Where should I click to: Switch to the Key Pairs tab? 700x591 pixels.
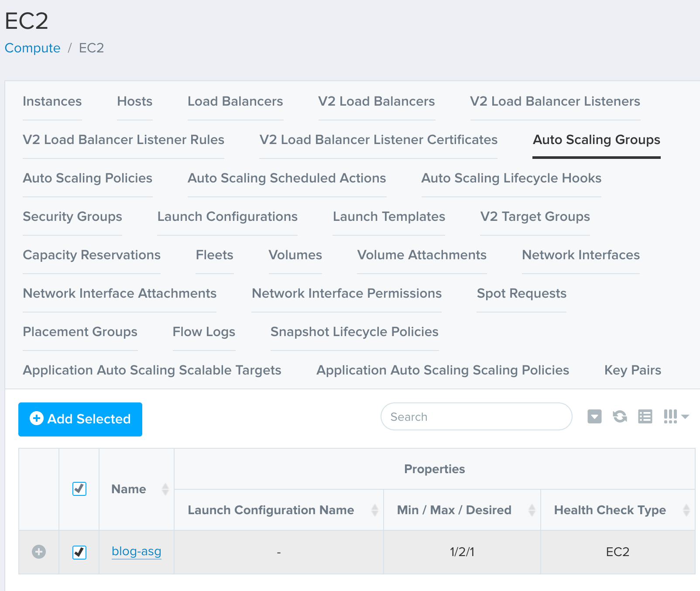[633, 370]
